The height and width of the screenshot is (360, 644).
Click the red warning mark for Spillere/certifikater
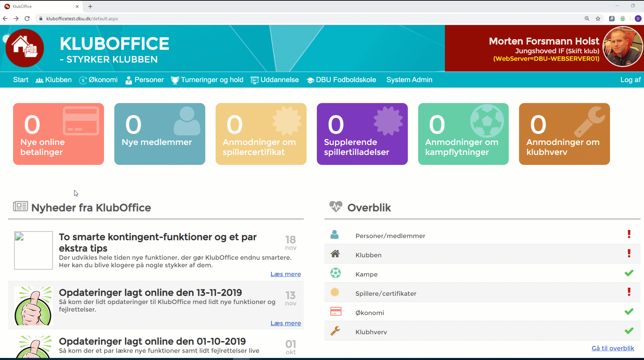(629, 292)
